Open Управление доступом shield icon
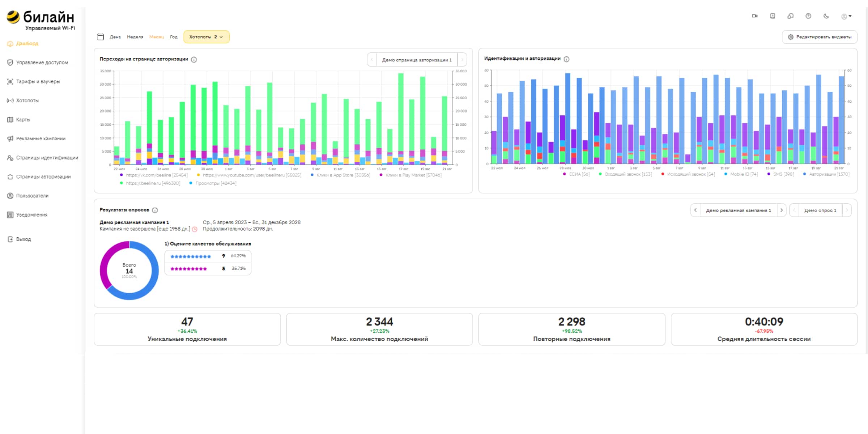868x434 pixels. (x=10, y=63)
